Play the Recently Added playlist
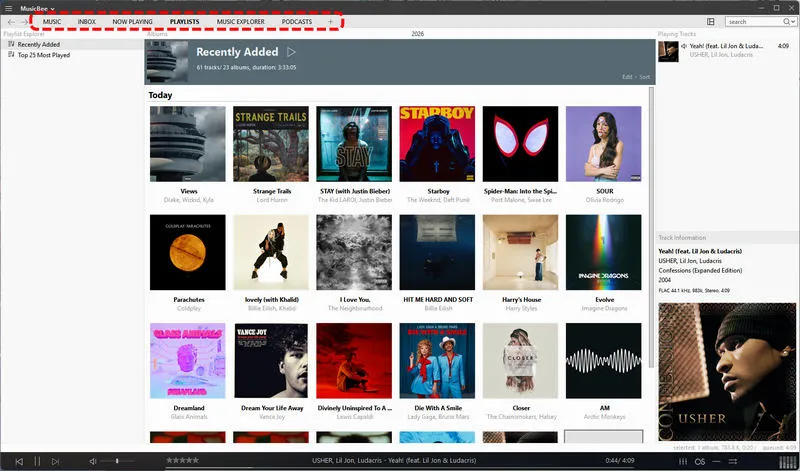 coord(291,52)
